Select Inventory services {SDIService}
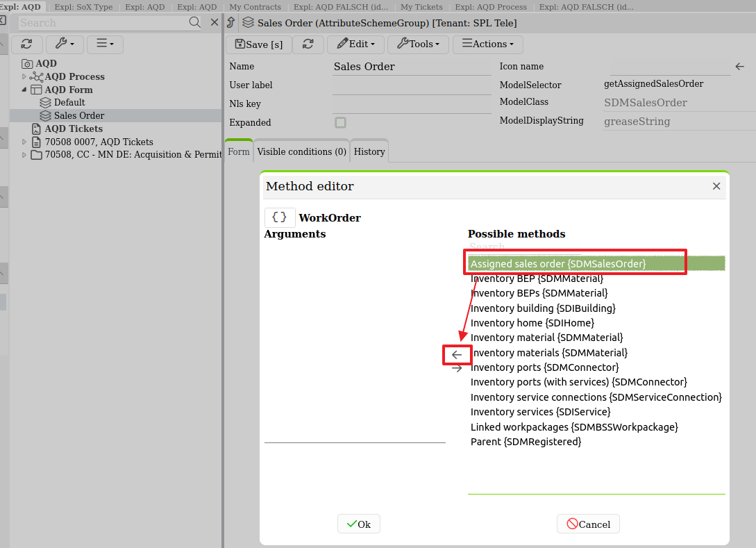The width and height of the screenshot is (756, 548). click(596, 412)
